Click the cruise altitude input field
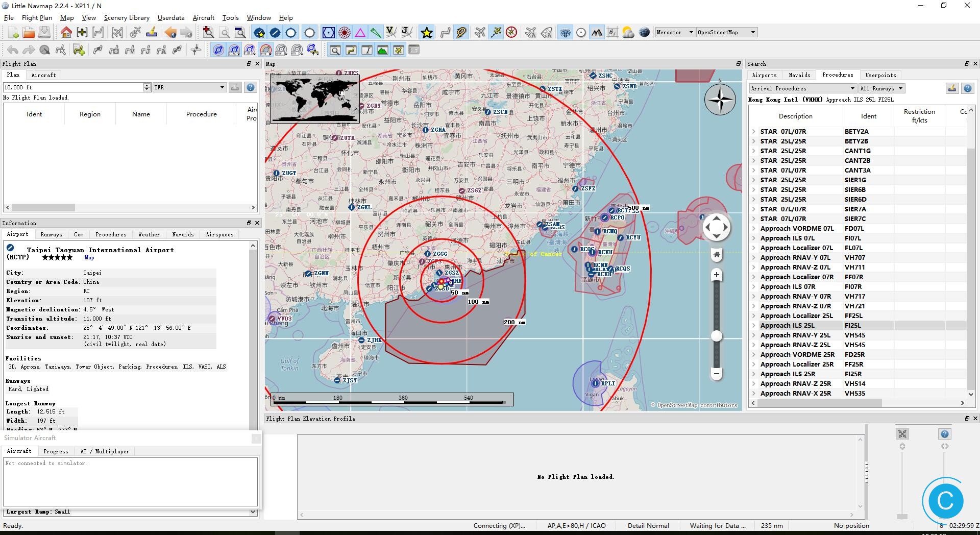Screen dimensions: 980x535 coord(73,87)
